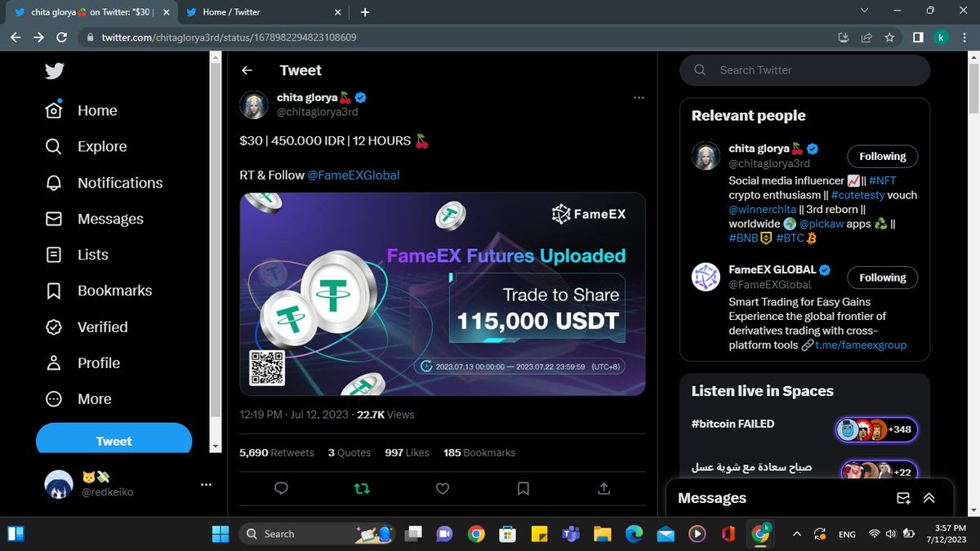Toggle the Following button for FameEX GLOBAL
This screenshot has height=551, width=980.
(882, 278)
